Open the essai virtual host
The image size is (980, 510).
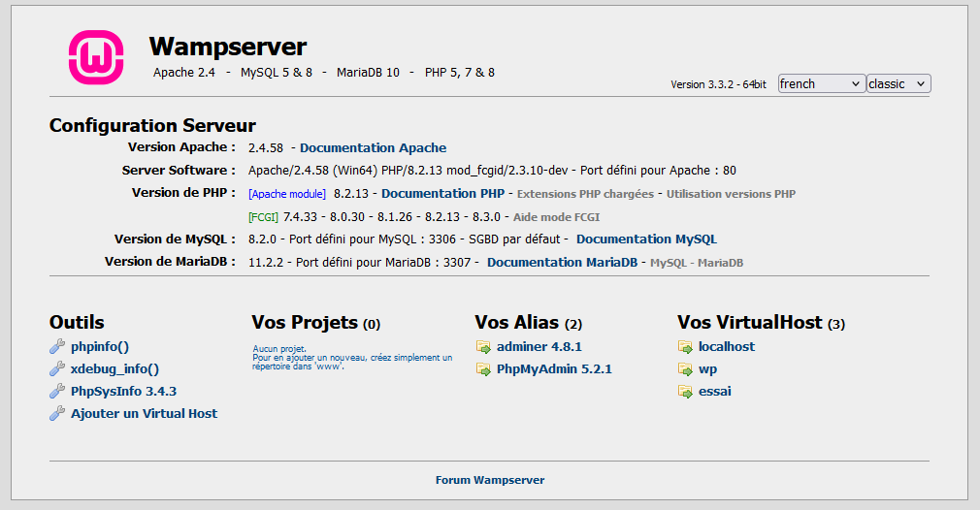click(715, 392)
